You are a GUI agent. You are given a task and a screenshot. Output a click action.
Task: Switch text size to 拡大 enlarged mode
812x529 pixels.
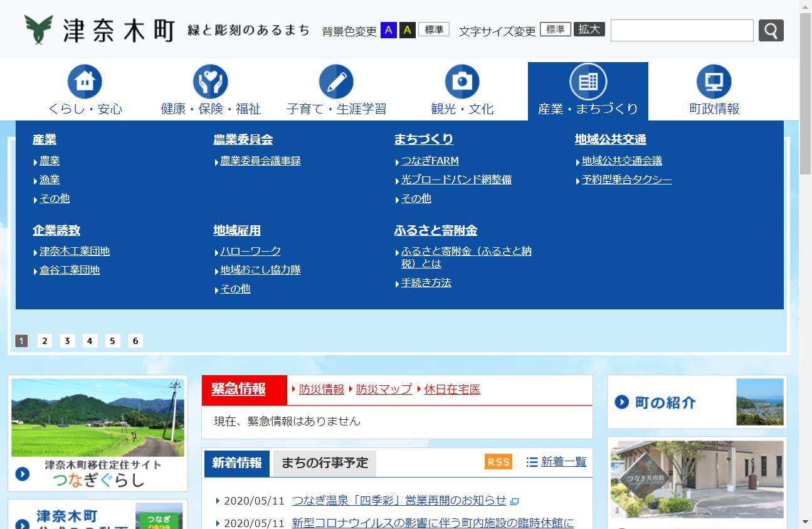[x=589, y=29]
